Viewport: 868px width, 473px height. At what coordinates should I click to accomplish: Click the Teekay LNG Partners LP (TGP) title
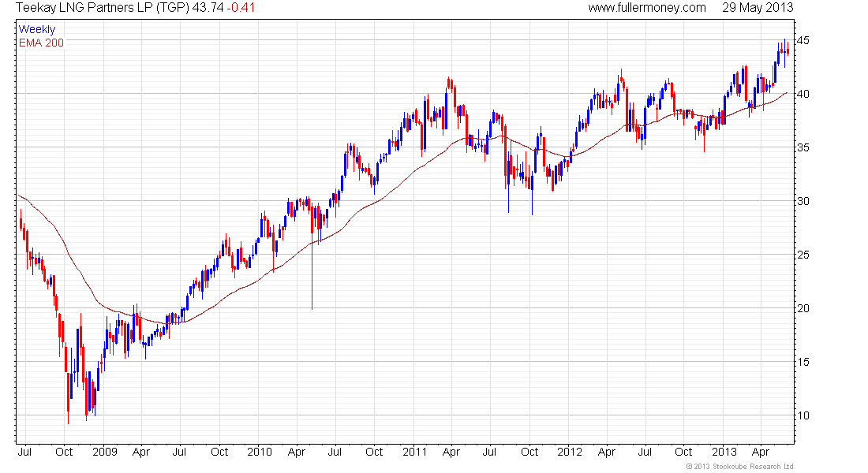click(103, 8)
